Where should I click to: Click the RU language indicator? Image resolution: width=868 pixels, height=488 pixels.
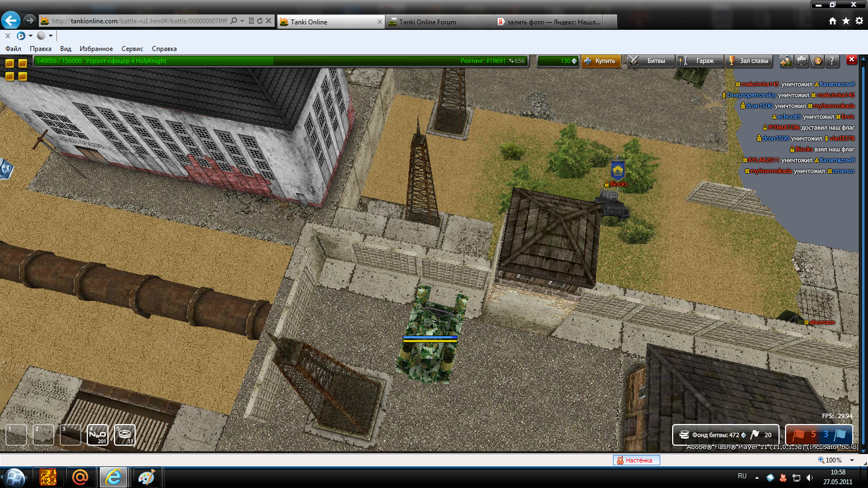[742, 476]
